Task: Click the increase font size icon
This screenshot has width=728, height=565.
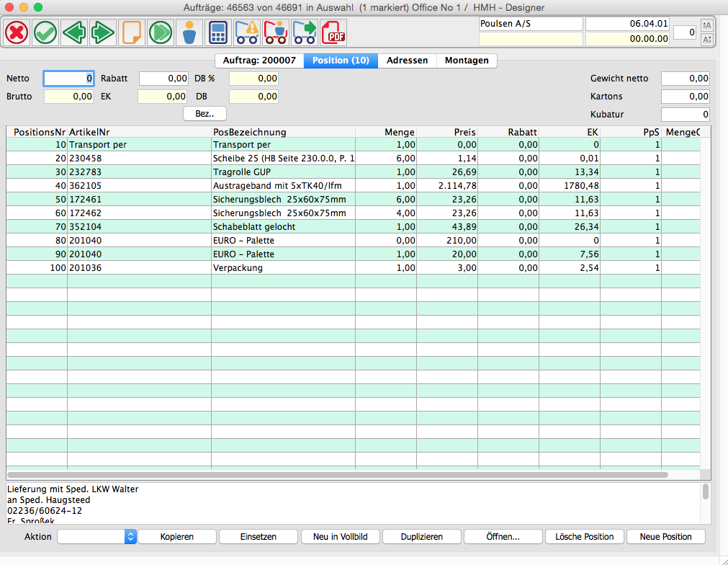Action: click(706, 25)
